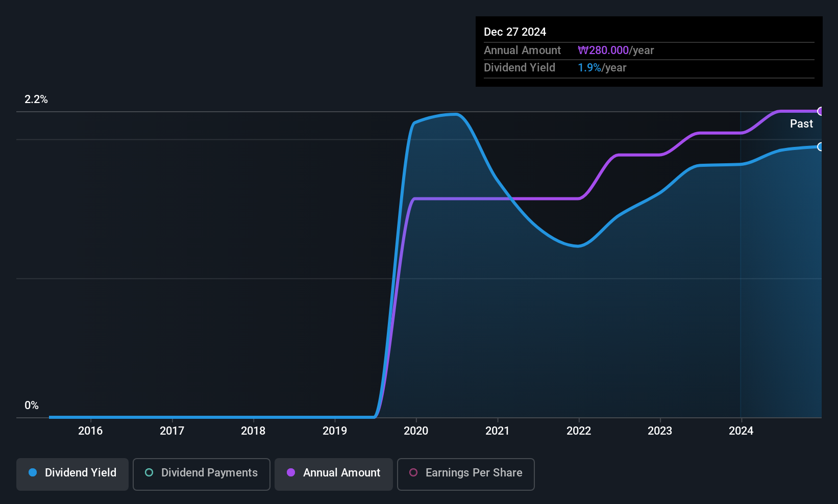The height and width of the screenshot is (504, 838).
Task: Click the 2020 x-axis label
Action: point(416,431)
